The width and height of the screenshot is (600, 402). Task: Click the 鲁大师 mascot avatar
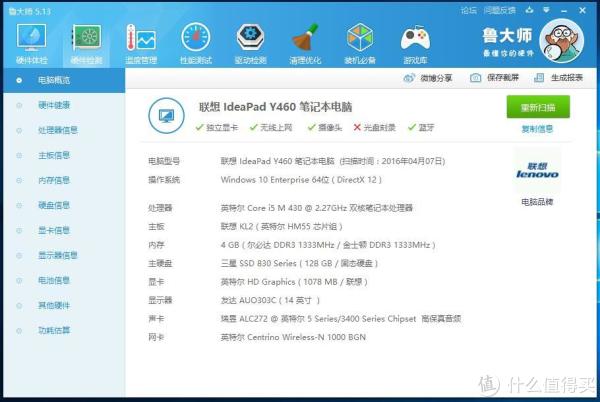click(563, 40)
